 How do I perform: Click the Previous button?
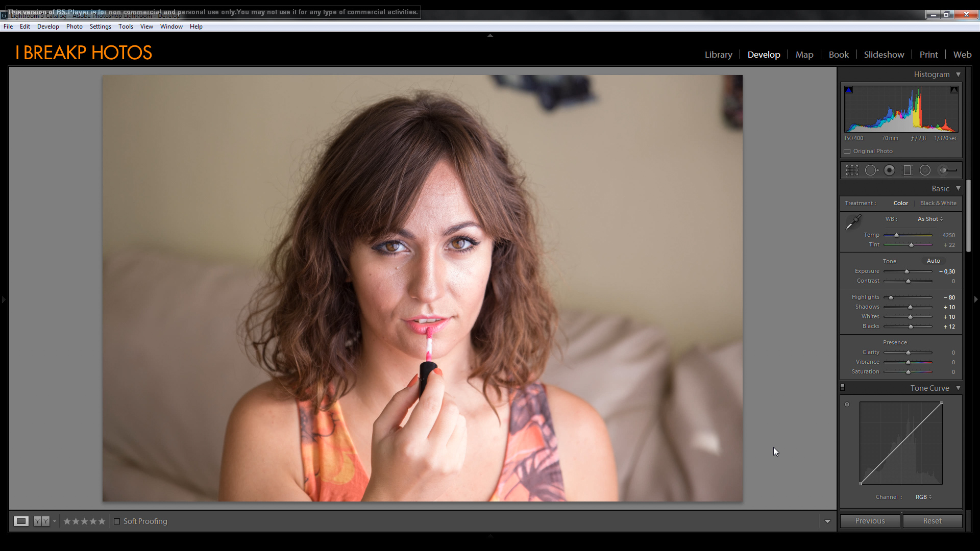point(870,521)
